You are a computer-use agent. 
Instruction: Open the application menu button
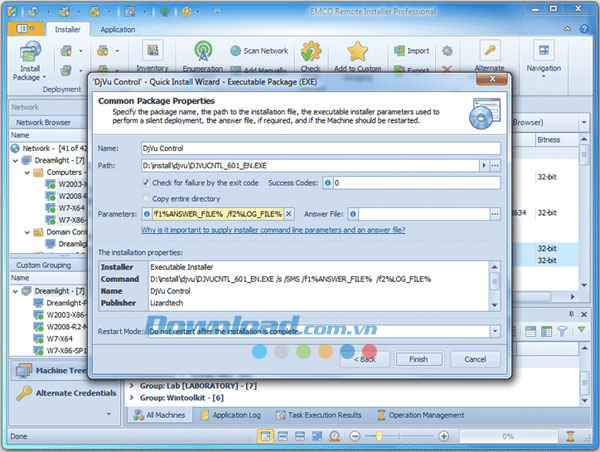[x=26, y=29]
